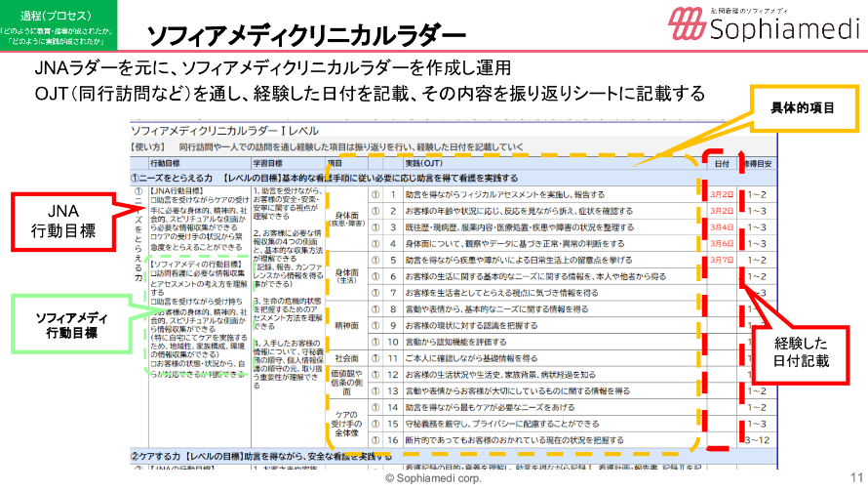Select row 9 お客様の現状に対する認識を把握する
Viewport: 868px width, 491px height.
click(x=471, y=326)
